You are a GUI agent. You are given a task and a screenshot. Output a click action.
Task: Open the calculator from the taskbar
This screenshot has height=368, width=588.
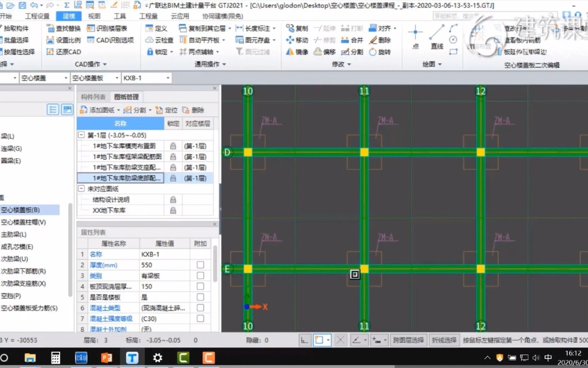55,358
